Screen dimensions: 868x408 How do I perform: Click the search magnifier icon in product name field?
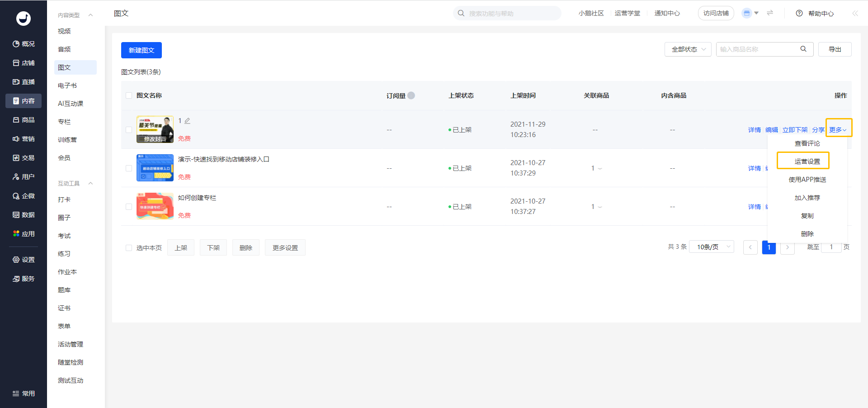coord(803,49)
